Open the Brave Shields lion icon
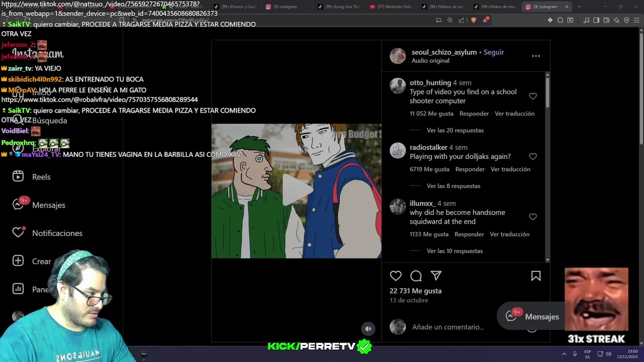Screen dimensions: 644x362 tap(473, 20)
